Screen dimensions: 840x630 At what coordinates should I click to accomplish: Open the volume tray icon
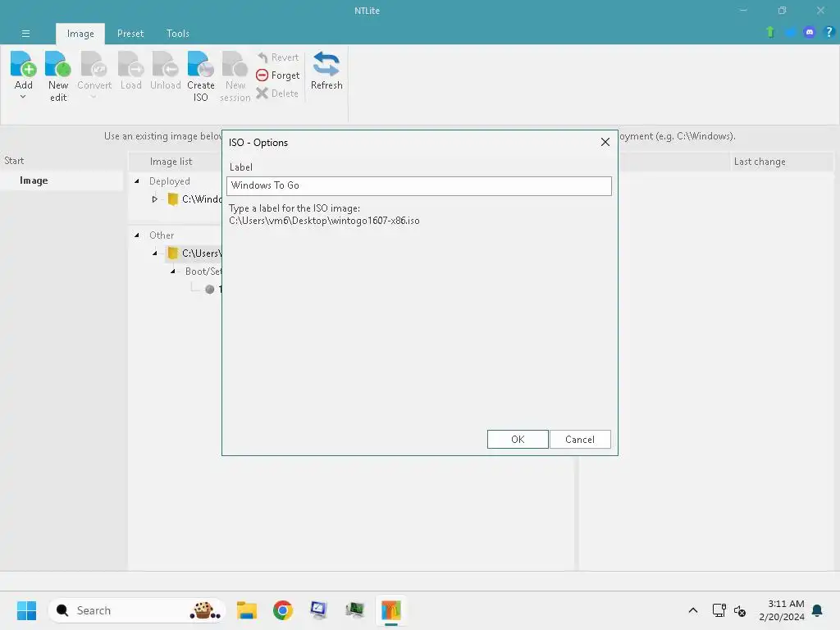[740, 610]
